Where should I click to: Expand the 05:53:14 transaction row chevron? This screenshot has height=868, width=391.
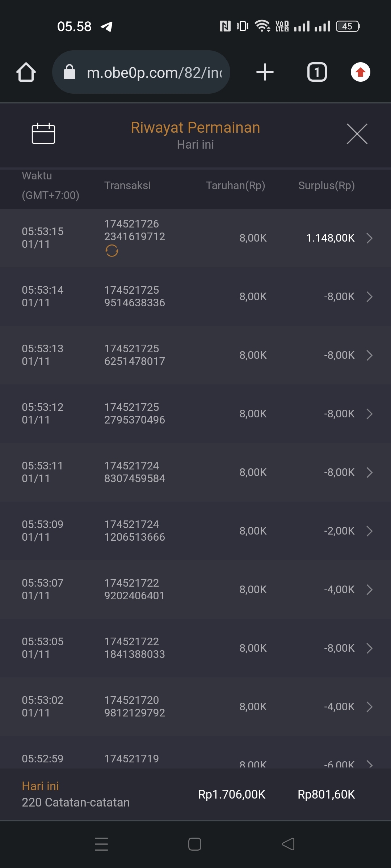(369, 297)
